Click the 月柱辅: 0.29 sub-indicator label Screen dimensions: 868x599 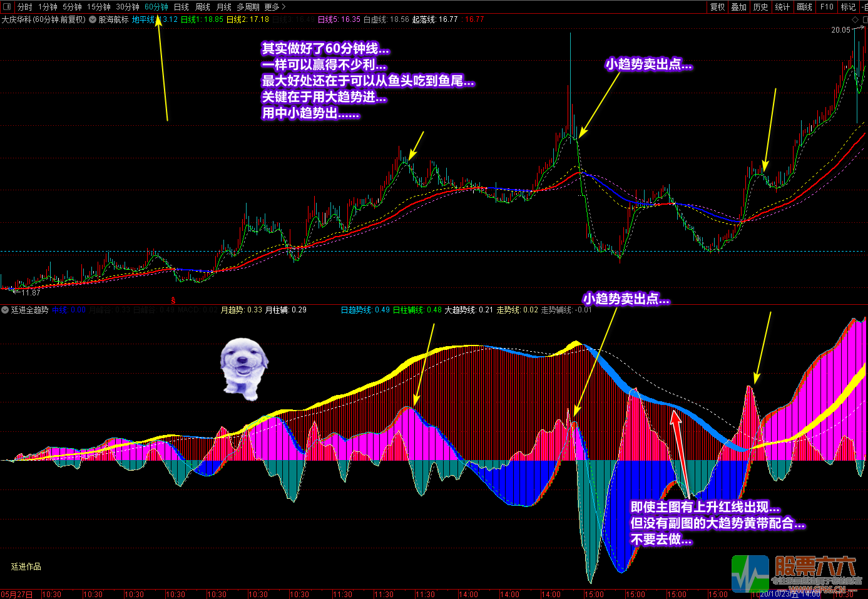click(286, 310)
